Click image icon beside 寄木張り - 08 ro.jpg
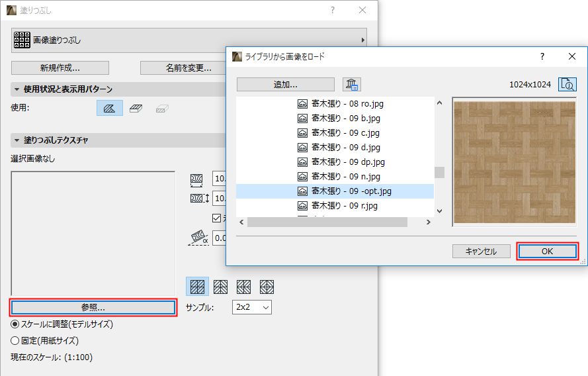 click(302, 104)
